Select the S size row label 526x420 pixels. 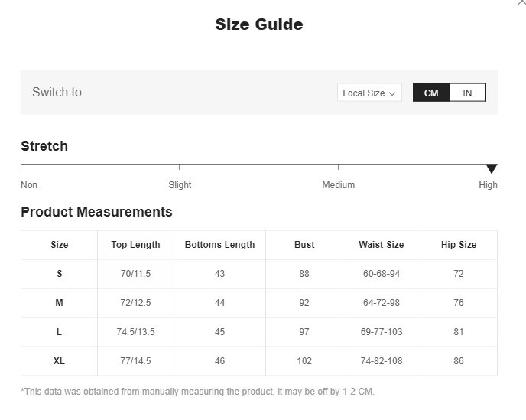pyautogui.click(x=60, y=274)
